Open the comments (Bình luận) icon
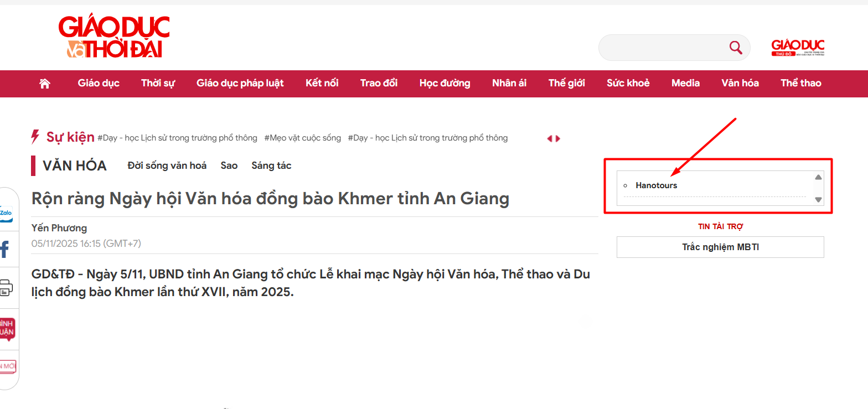868x409 pixels. 7,329
